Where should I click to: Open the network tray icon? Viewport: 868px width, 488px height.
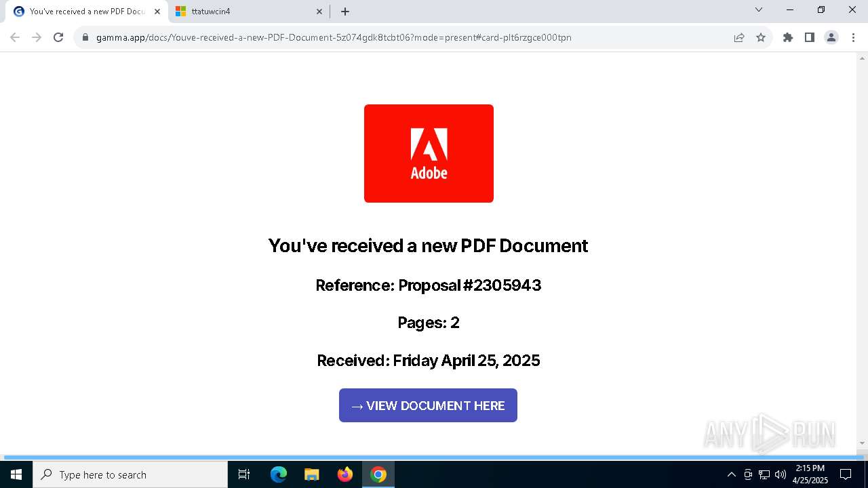[764, 474]
